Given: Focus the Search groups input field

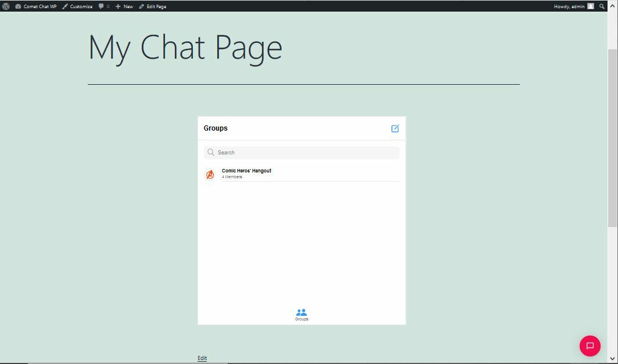Looking at the screenshot, I should [x=301, y=153].
